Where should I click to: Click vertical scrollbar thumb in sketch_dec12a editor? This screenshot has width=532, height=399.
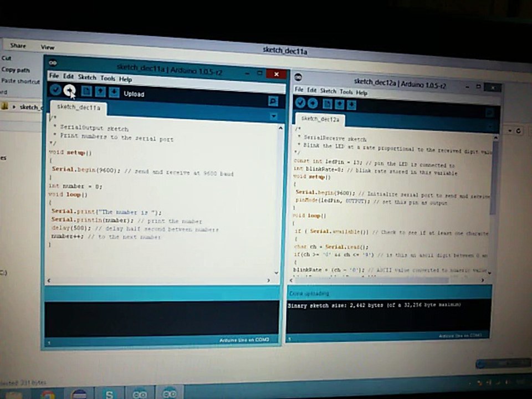[x=494, y=177]
